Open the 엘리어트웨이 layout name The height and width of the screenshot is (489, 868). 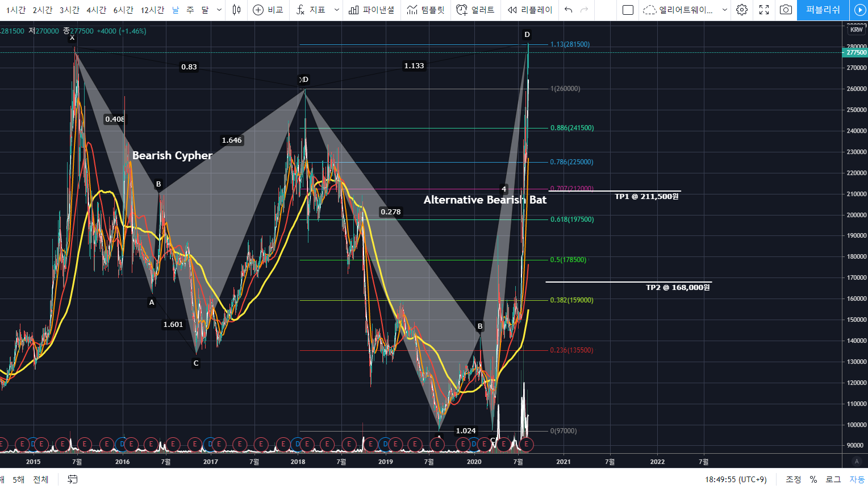coord(686,10)
